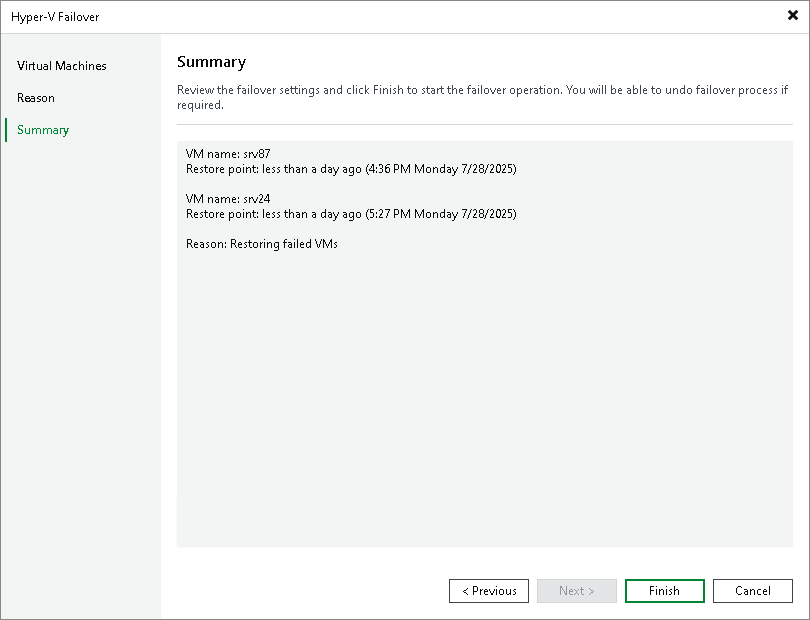Open the Virtual Machines step
The width and height of the screenshot is (810, 620).
61,66
